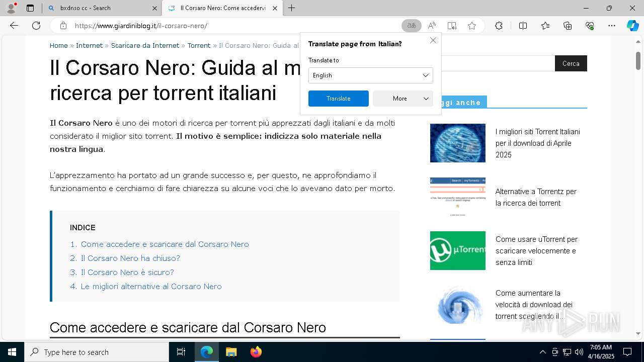Start Read aloud for this page
The image size is (644, 362).
(432, 26)
